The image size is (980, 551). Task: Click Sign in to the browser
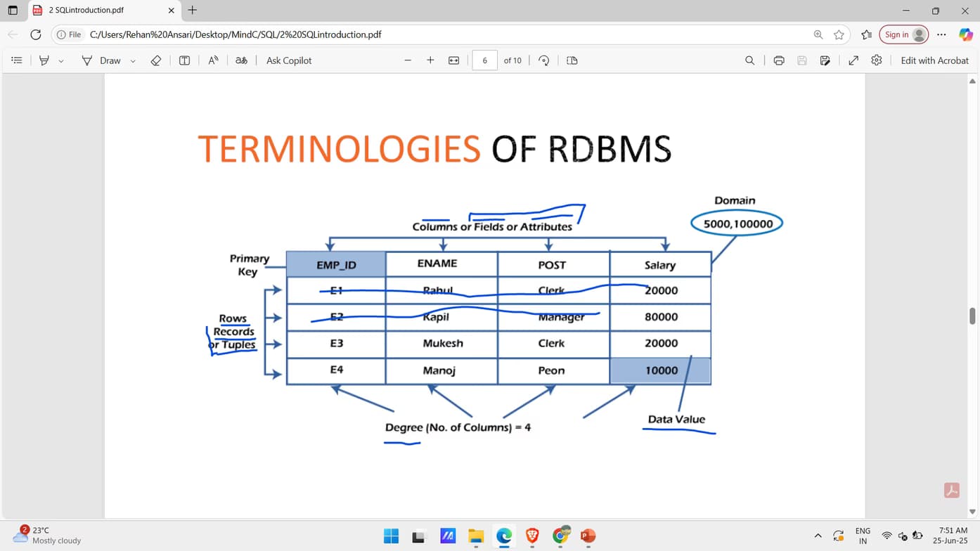[x=903, y=34]
